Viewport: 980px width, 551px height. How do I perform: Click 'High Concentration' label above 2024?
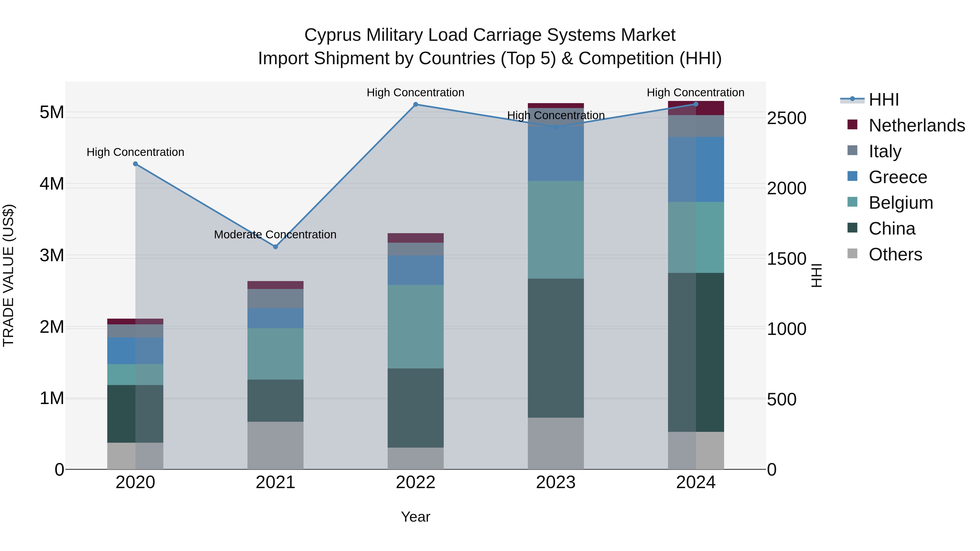coord(696,93)
